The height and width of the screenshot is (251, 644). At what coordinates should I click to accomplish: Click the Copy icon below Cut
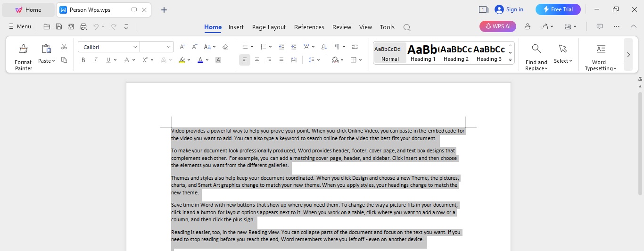(x=64, y=60)
